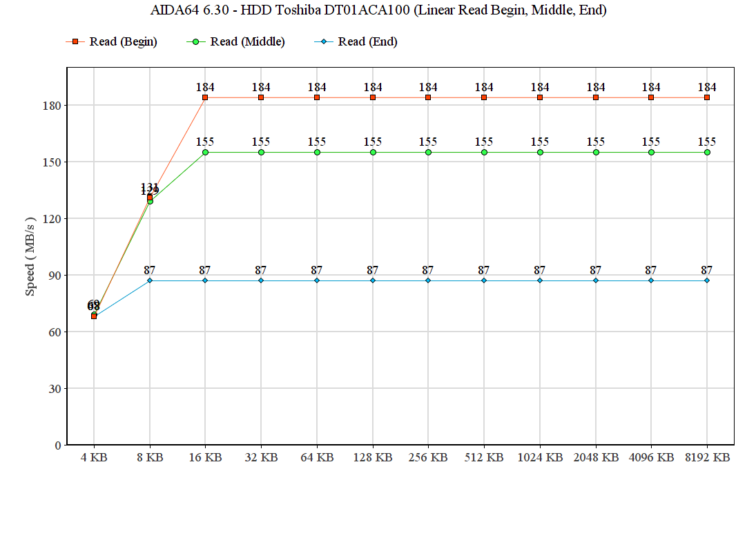Click the Speed ( MB/s ) axis title

[x=30, y=256]
